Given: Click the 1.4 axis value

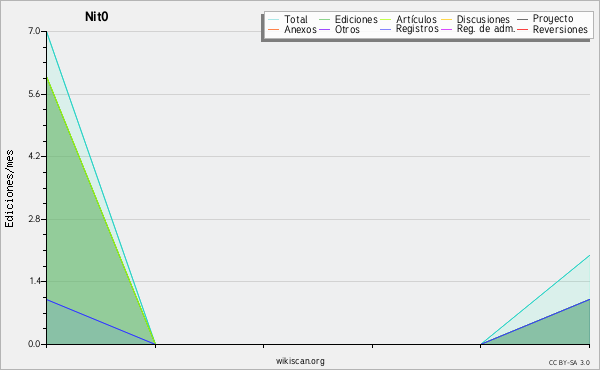Looking at the screenshot, I should click(x=34, y=281).
